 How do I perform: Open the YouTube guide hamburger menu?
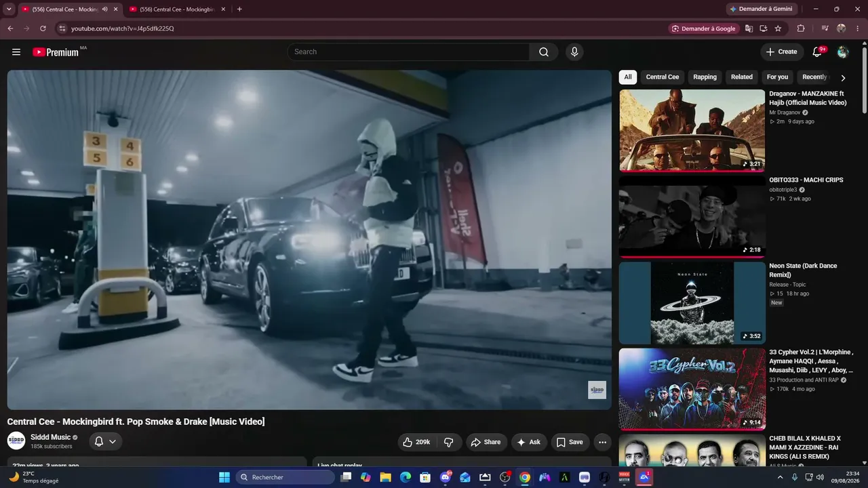16,52
